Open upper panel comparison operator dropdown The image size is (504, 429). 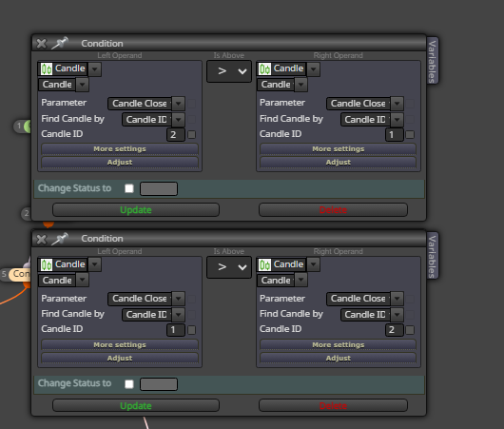click(x=229, y=71)
